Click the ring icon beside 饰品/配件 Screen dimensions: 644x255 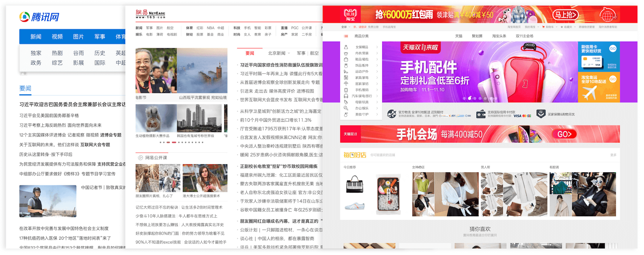(x=346, y=65)
